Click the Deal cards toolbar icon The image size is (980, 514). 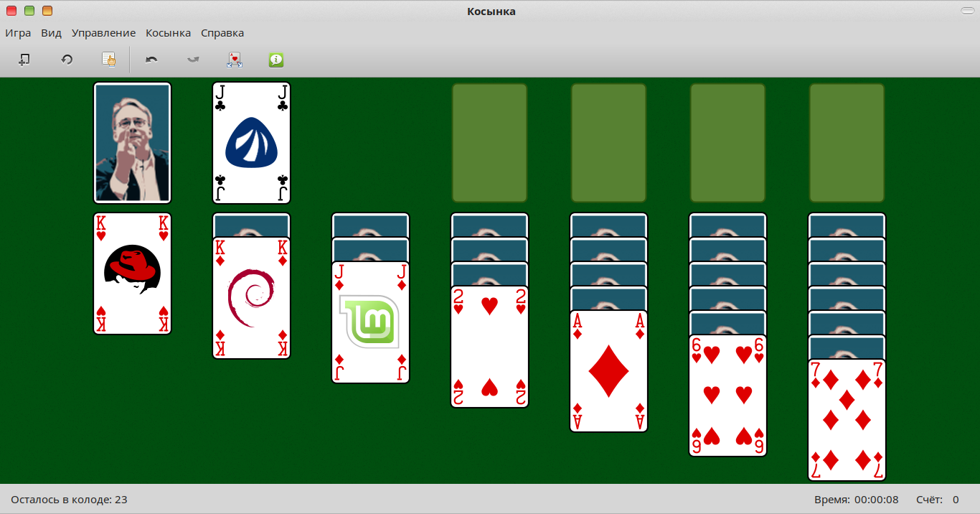235,60
